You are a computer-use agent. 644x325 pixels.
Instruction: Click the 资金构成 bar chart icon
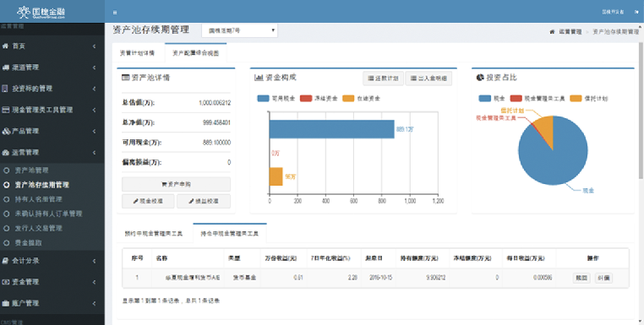[x=259, y=77]
